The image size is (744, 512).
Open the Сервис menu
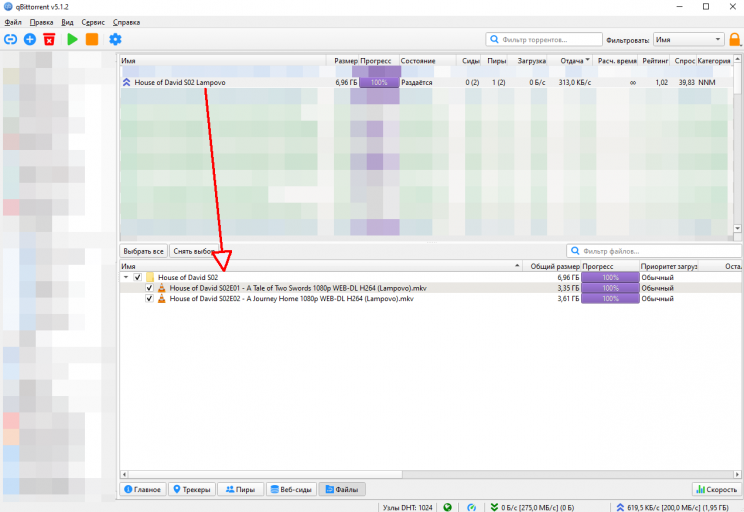[93, 22]
